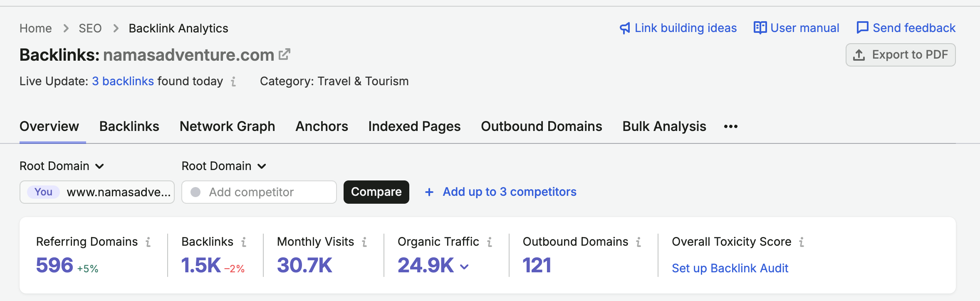Click Category: Travel & Tourism text
980x301 pixels.
334,81
